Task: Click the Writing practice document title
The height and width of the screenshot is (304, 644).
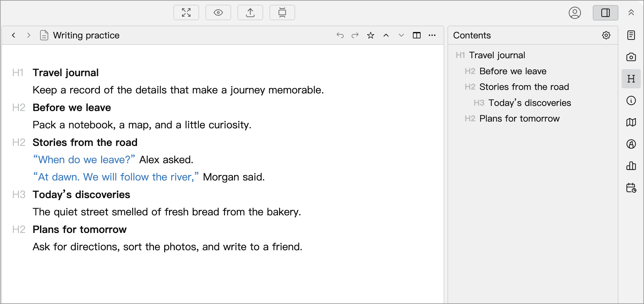Action: click(x=86, y=35)
